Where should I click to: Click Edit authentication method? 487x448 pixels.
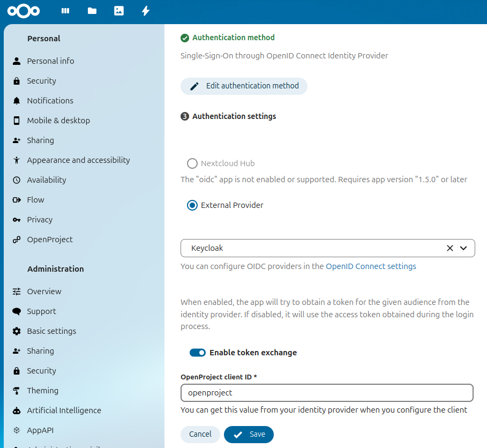244,86
